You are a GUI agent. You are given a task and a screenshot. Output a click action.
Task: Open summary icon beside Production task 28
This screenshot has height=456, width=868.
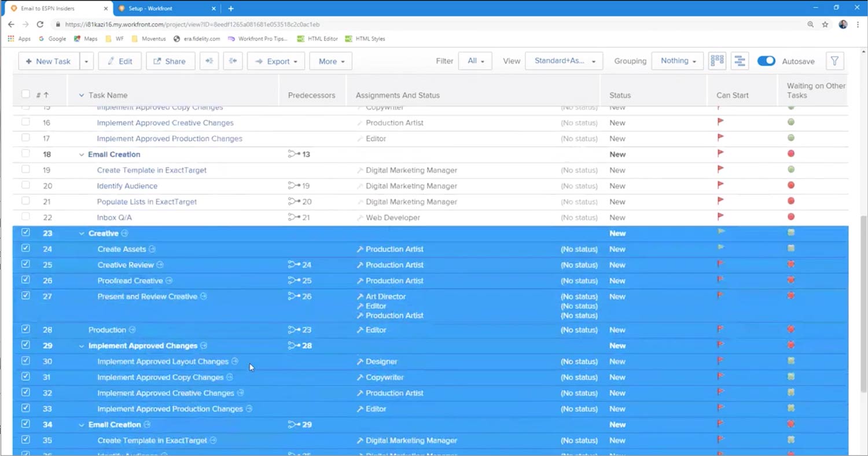[132, 330]
